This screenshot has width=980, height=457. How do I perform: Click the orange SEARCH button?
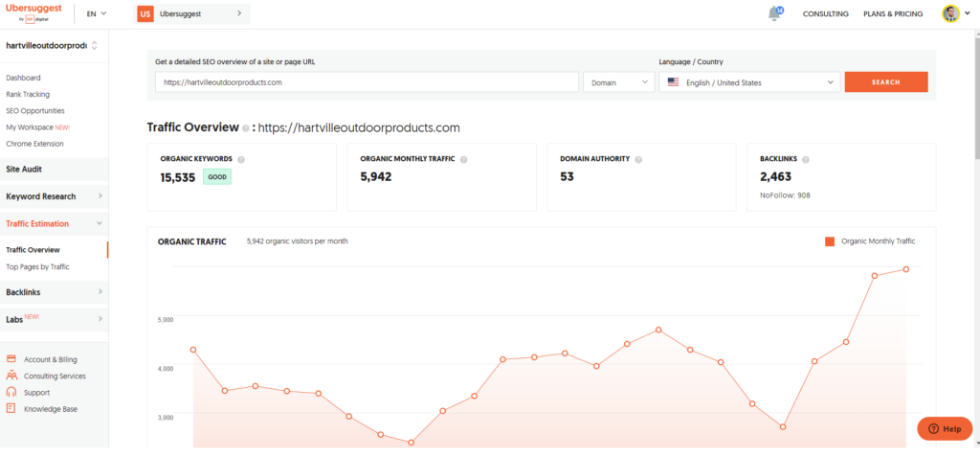[886, 82]
